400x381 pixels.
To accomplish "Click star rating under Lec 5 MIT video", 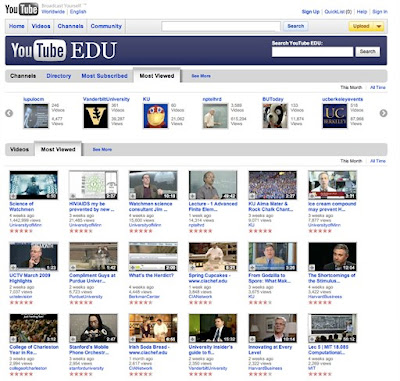I will (x=320, y=374).
